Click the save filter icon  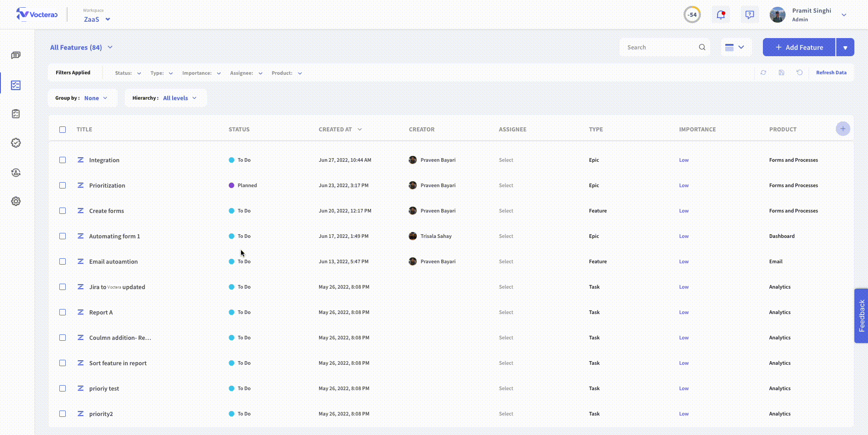tap(781, 72)
